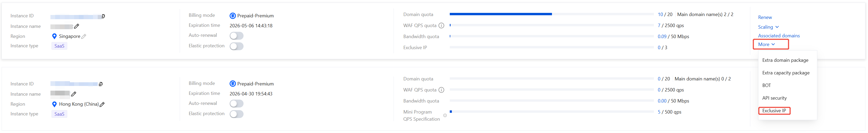Open Associated domains

tap(779, 36)
